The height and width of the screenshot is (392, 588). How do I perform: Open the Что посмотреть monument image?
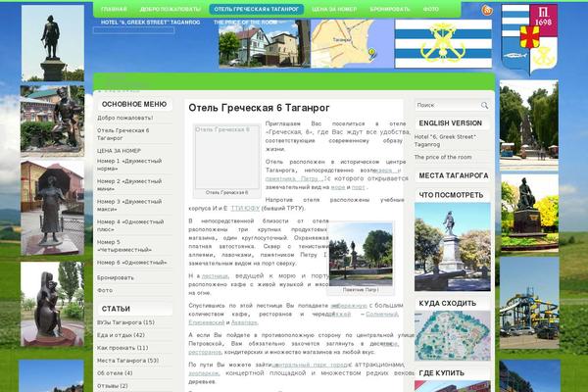click(x=452, y=247)
